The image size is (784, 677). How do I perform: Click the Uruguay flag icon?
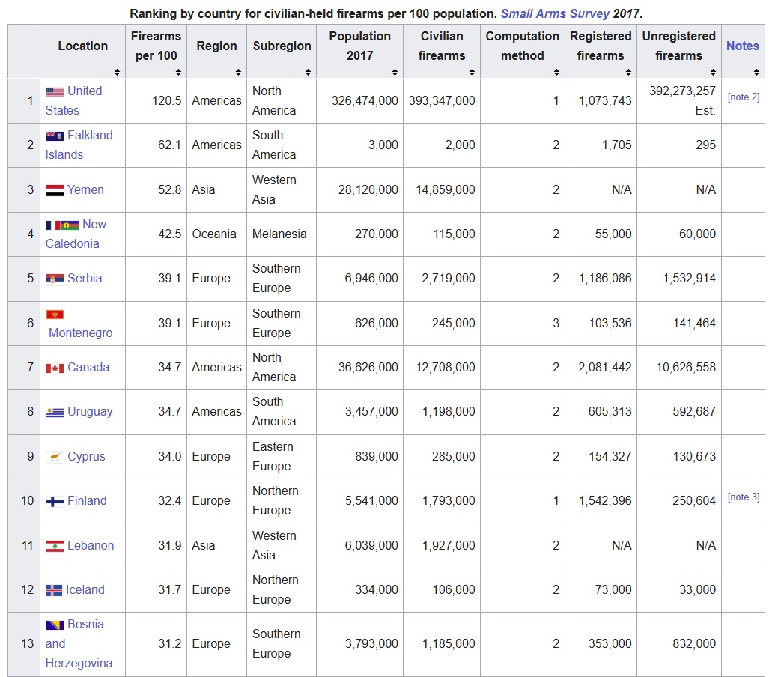tap(55, 413)
